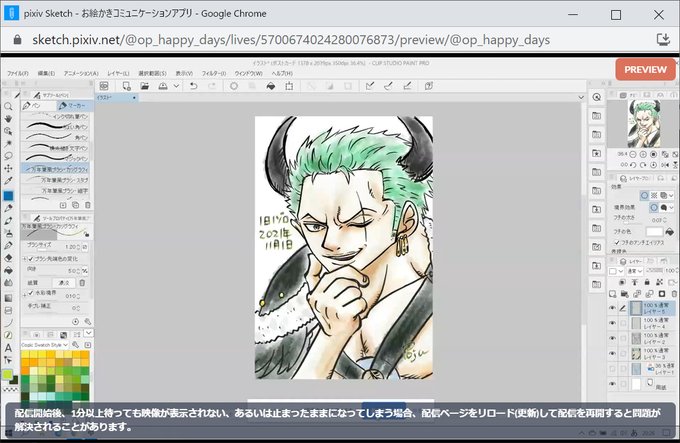The width and height of the screenshot is (680, 443).
Task: Click the lime green main color swatch
Action: click(7, 374)
